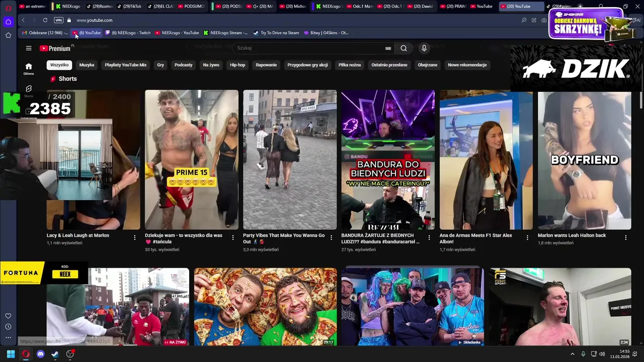This screenshot has width=644, height=362.
Task: Click the magnifier search button
Action: click(404, 48)
